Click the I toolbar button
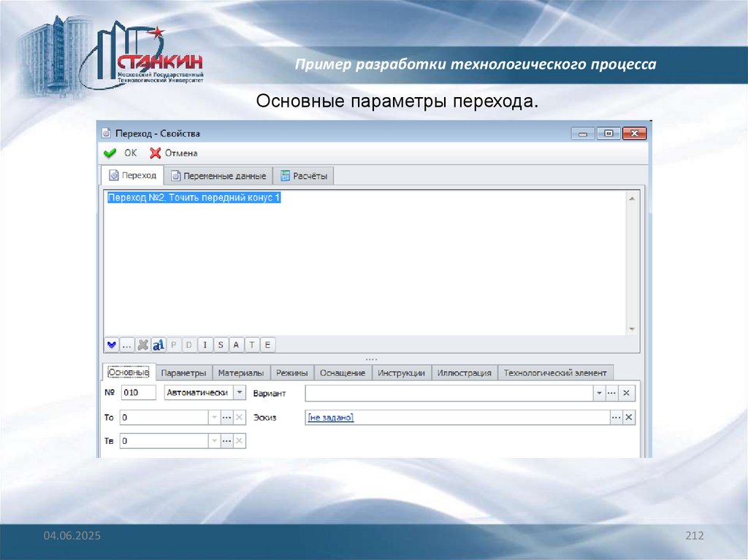 (x=205, y=345)
